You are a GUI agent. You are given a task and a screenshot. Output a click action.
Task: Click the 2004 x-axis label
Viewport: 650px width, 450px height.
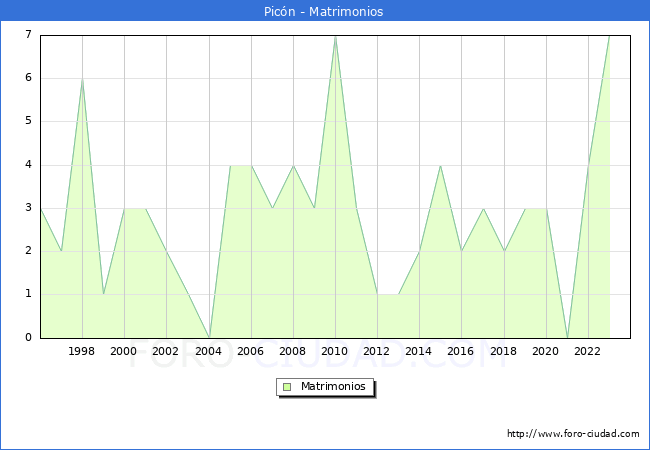(208, 351)
